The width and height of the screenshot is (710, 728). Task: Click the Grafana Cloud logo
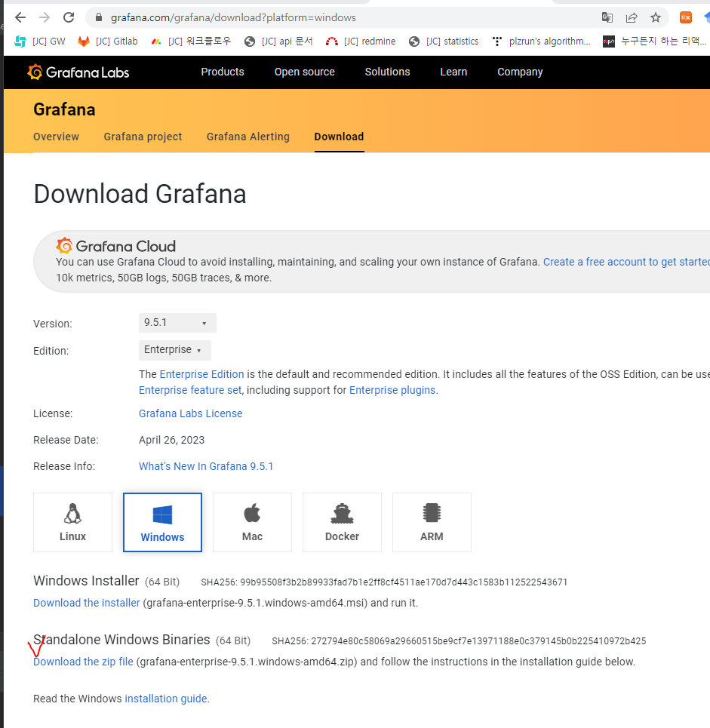click(x=115, y=246)
